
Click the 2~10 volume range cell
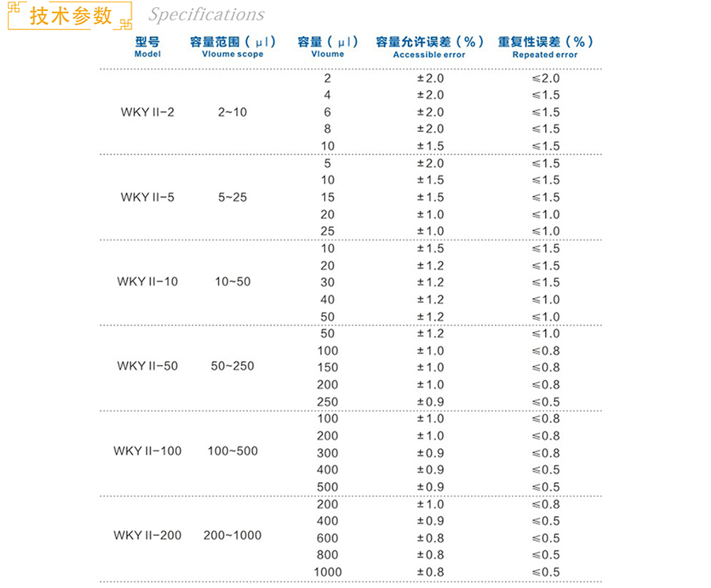[232, 112]
